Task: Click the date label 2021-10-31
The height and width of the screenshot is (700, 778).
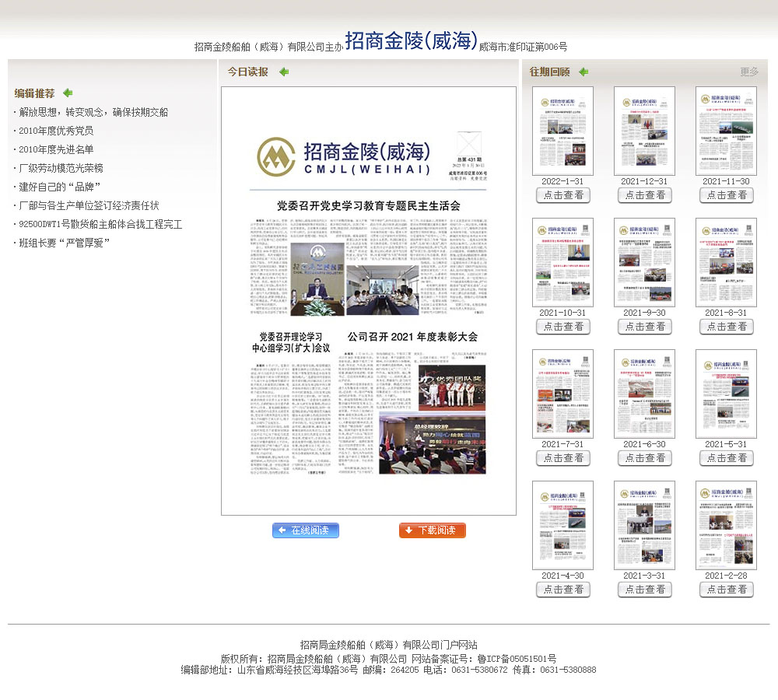Action: tap(562, 313)
